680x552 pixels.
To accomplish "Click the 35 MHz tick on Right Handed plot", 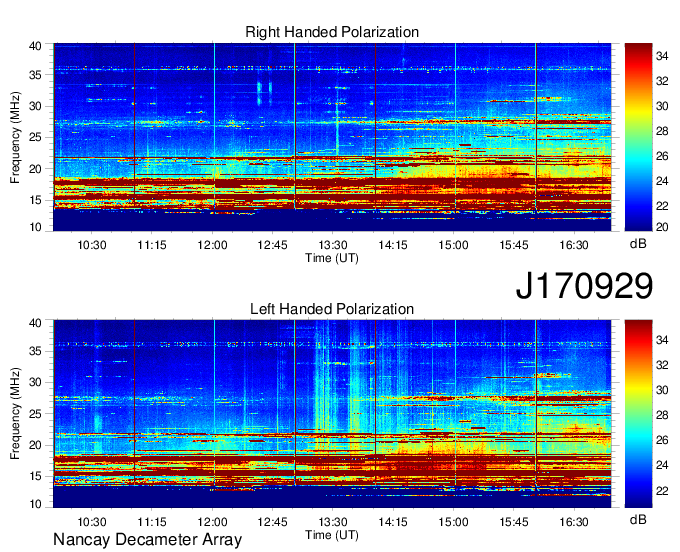I will [35, 75].
